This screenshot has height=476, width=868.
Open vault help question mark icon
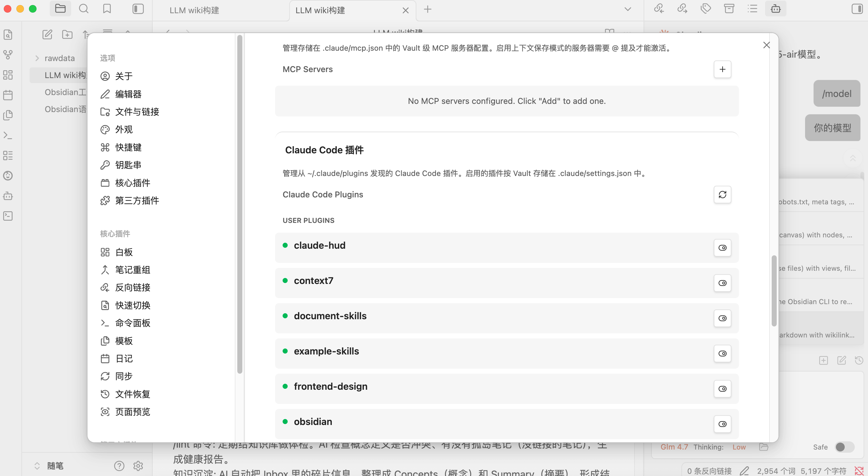(x=119, y=466)
